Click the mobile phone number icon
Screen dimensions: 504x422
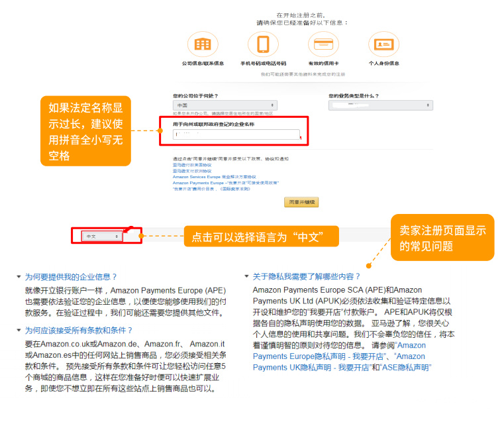pyautogui.click(x=263, y=44)
